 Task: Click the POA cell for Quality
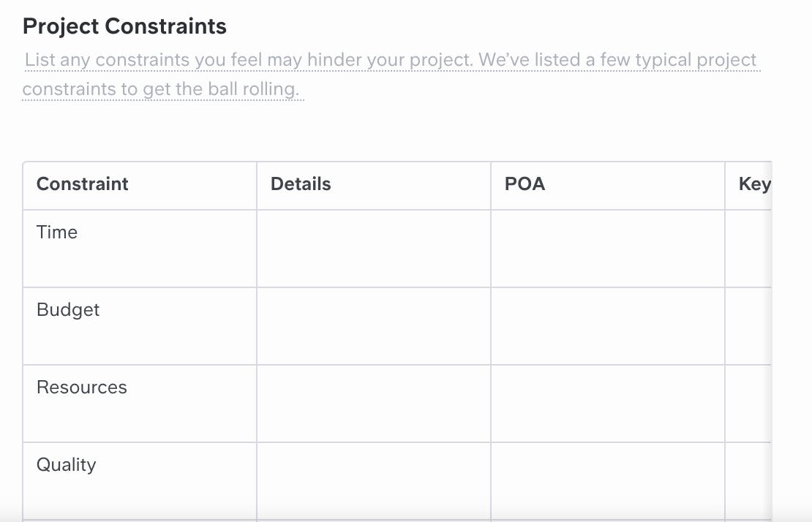[607, 481]
